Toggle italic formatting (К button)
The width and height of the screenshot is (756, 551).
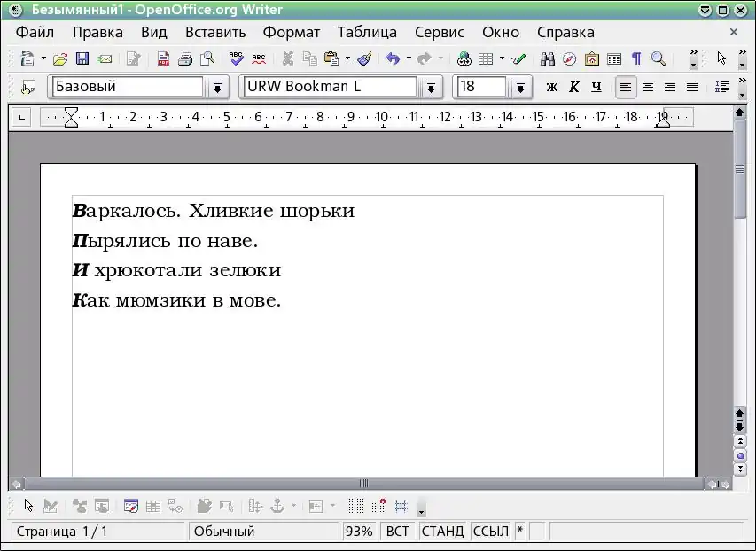point(573,87)
